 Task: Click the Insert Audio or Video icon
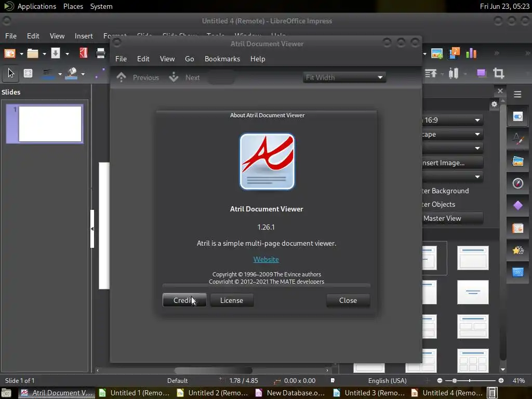tap(454, 54)
